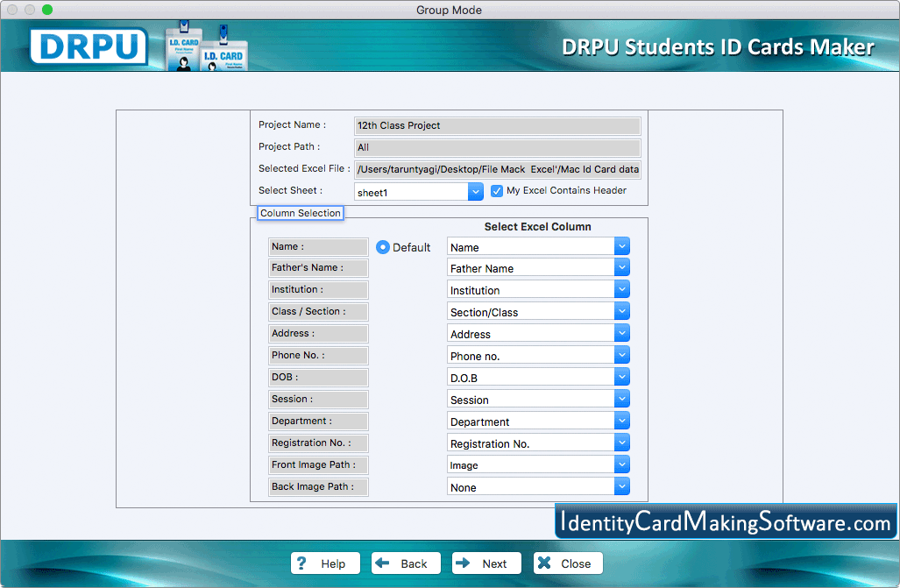Click the DRPU Students ID Cards Maker title
900x588 pixels.
point(718,47)
